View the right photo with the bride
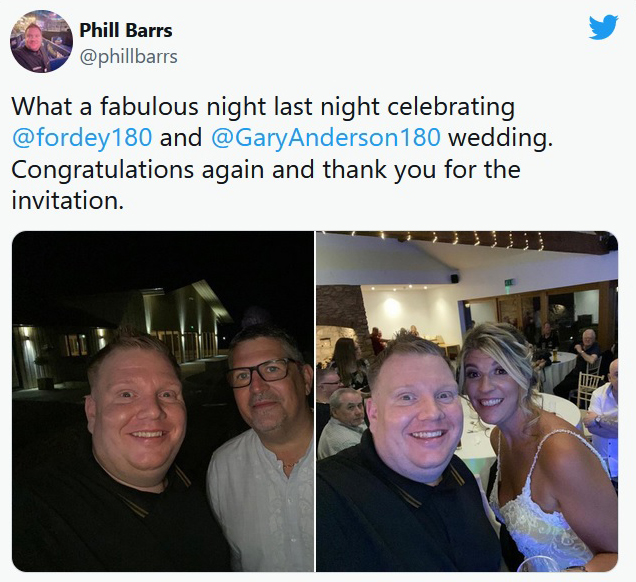Screen dimensions: 636x582 [467, 401]
